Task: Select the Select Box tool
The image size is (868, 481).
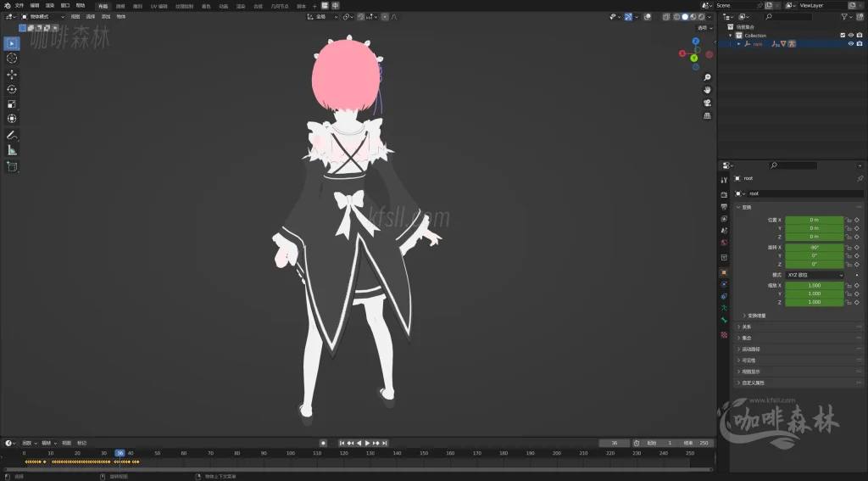Action: click(x=12, y=43)
